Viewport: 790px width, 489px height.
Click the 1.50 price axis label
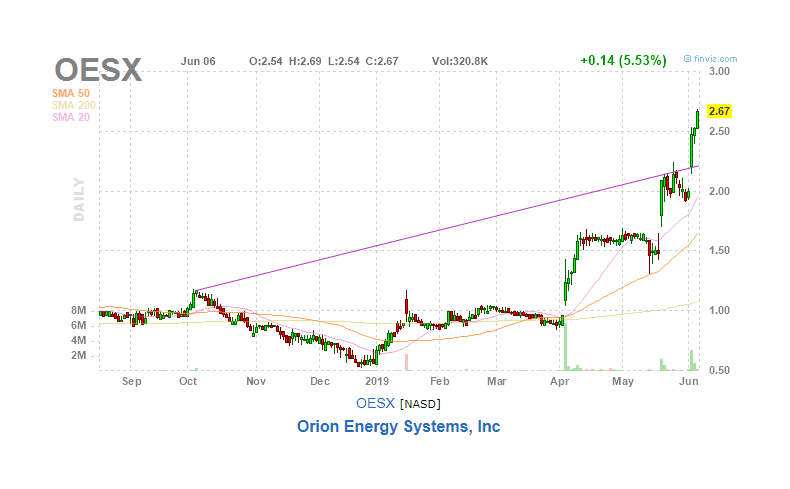pos(719,251)
